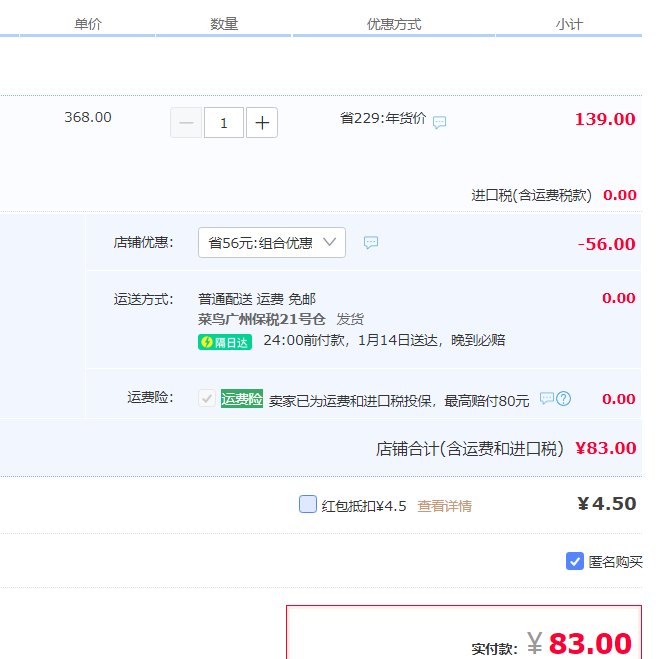
Task: Click the green 隔日达 lightning badge
Action: click(225, 341)
